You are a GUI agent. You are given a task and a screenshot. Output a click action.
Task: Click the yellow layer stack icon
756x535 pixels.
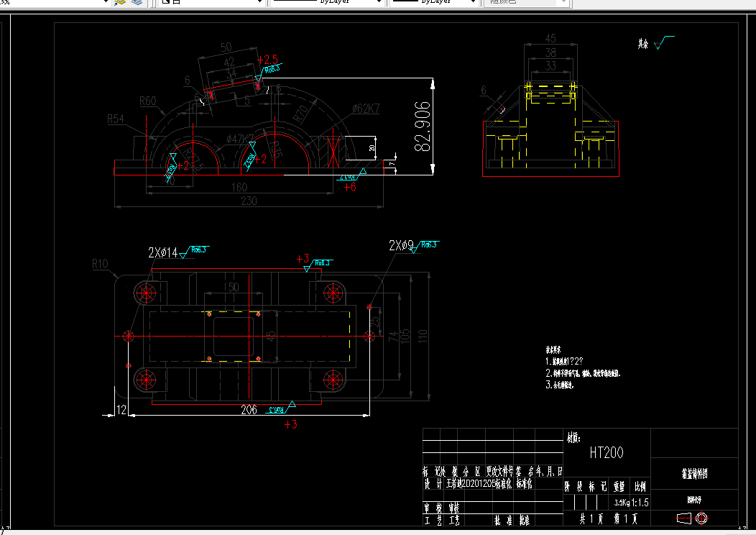pos(119,2)
